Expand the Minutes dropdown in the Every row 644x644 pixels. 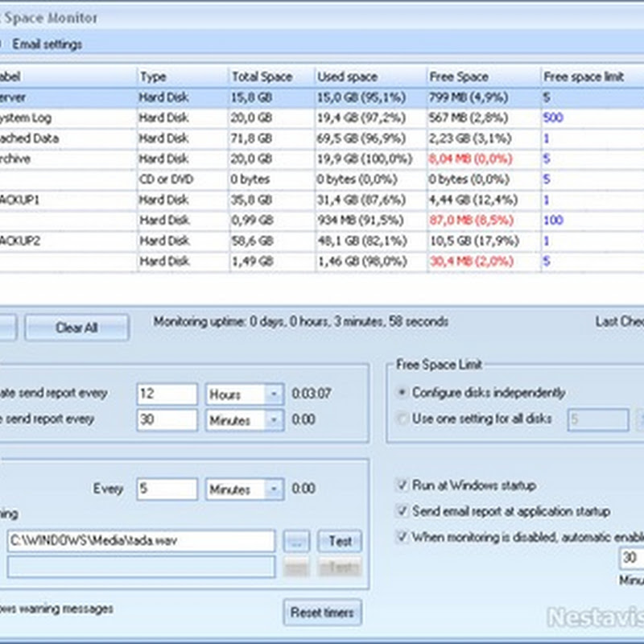275,489
